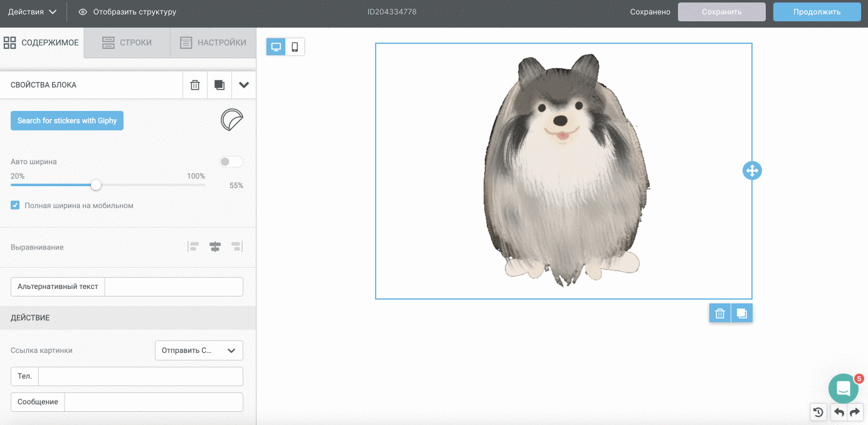Align image to the center
The height and width of the screenshot is (425, 868).
(215, 247)
